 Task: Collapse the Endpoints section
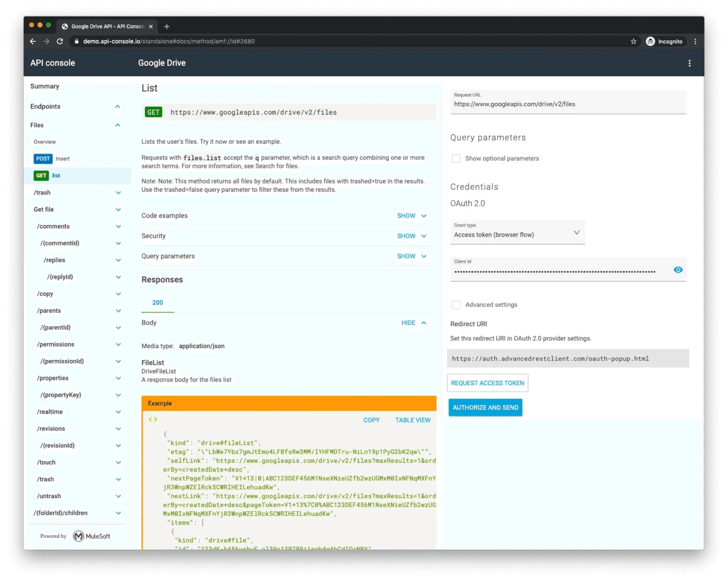[118, 107]
